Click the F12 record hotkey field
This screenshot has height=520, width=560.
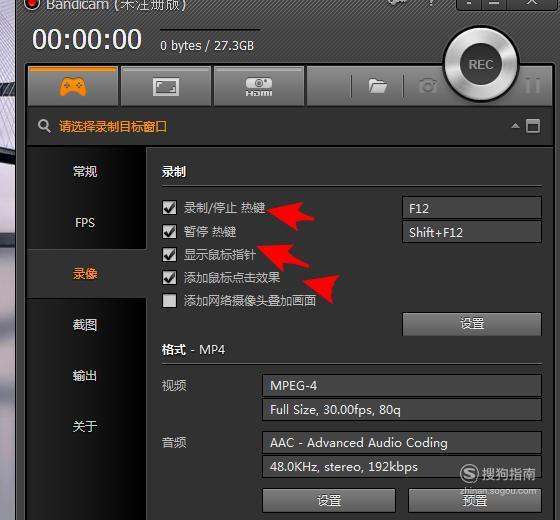472,208
